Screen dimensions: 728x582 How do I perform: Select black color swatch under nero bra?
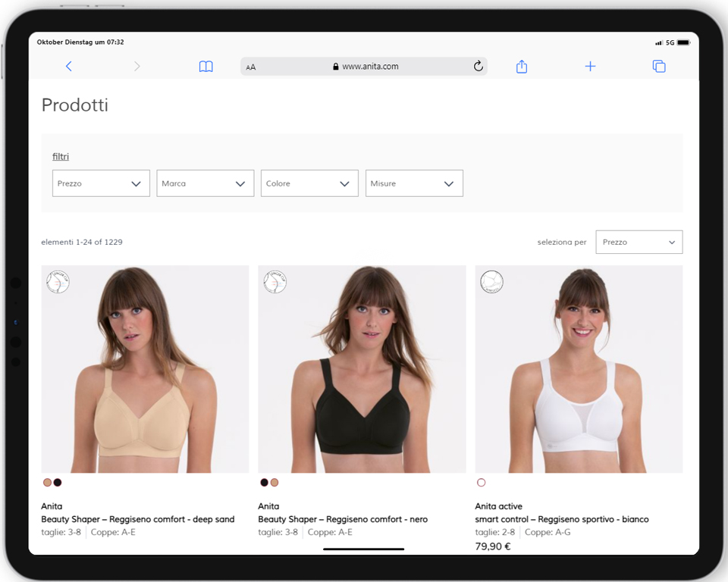point(264,482)
